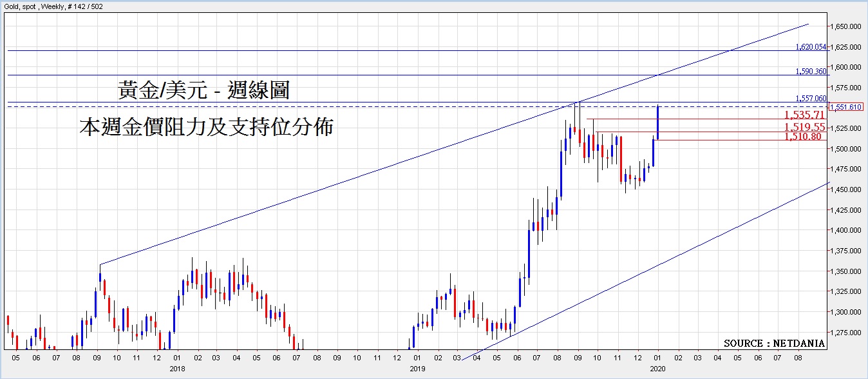Click the 1,557.060 horizontal line label
This screenshot has width=868, height=379.
[811, 99]
